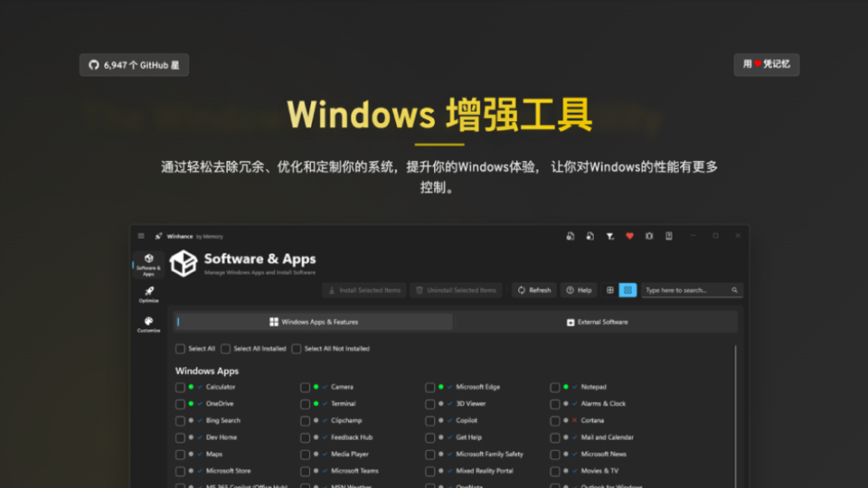The image size is (868, 488).
Task: Check the Feedback Hub checkbox
Action: 305,437
